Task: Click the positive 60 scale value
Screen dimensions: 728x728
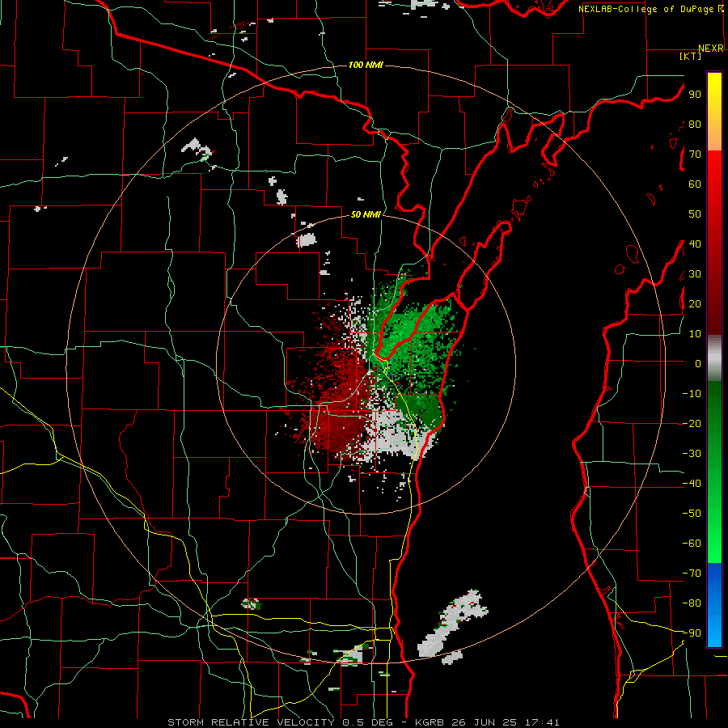Action: [695, 184]
